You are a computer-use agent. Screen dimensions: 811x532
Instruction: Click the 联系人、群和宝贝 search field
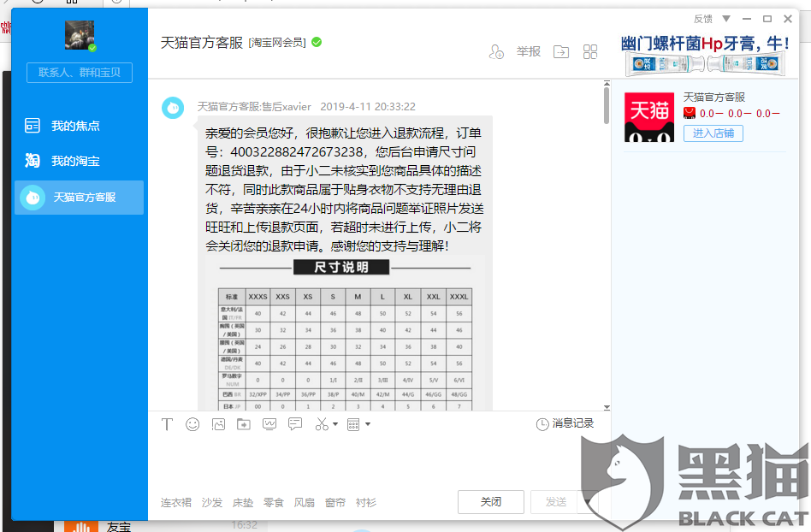(x=80, y=73)
